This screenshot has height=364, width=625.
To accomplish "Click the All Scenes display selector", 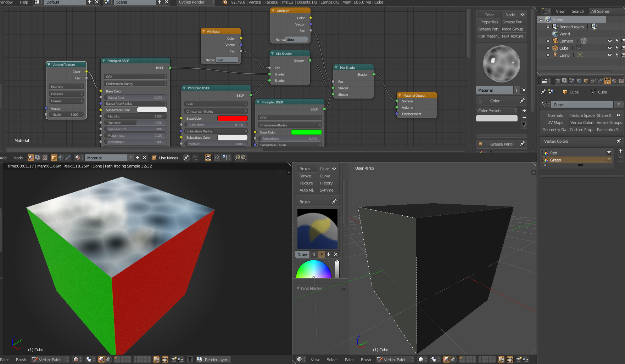I will click(x=607, y=11).
